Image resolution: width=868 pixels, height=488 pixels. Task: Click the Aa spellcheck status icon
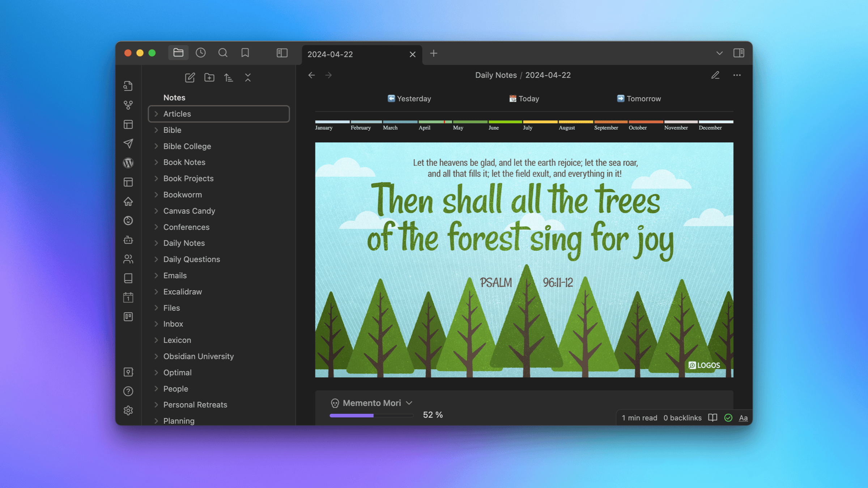coord(743,418)
